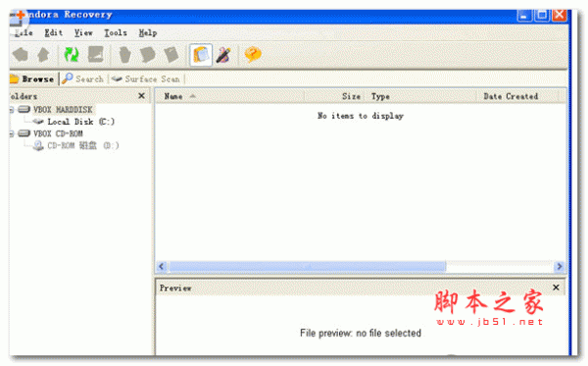This screenshot has height=366, width=588.
Task: Open the View menu
Action: tap(83, 33)
